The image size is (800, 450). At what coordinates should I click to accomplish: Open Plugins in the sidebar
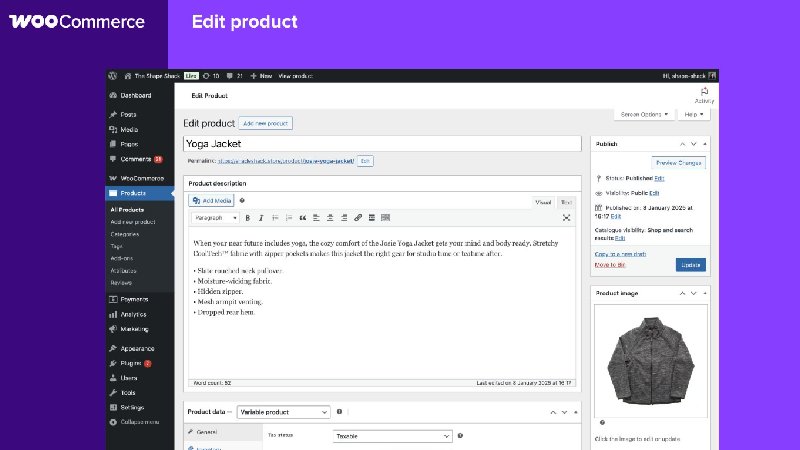tap(131, 363)
